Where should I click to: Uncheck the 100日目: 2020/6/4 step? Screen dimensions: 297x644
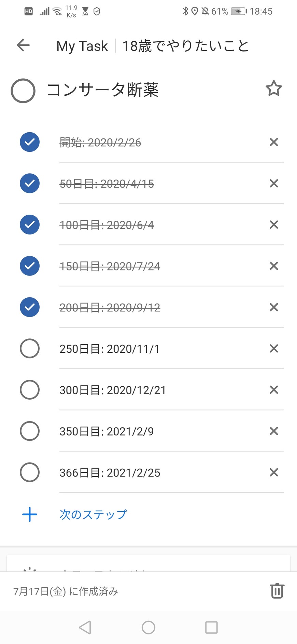pos(30,225)
